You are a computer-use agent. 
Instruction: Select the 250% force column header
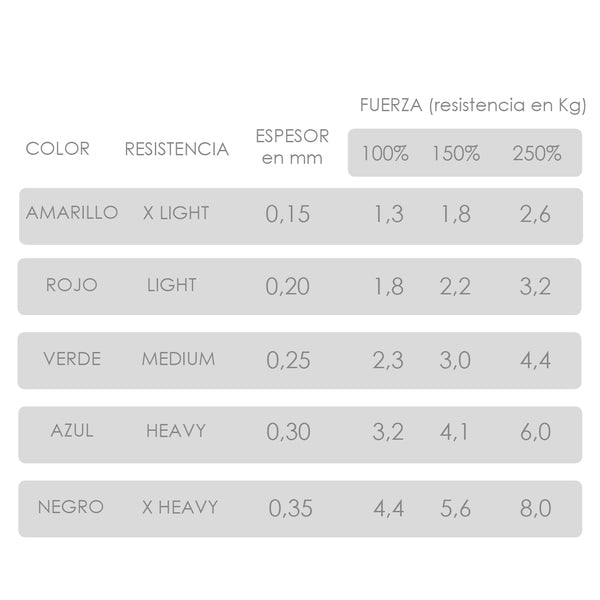537,153
